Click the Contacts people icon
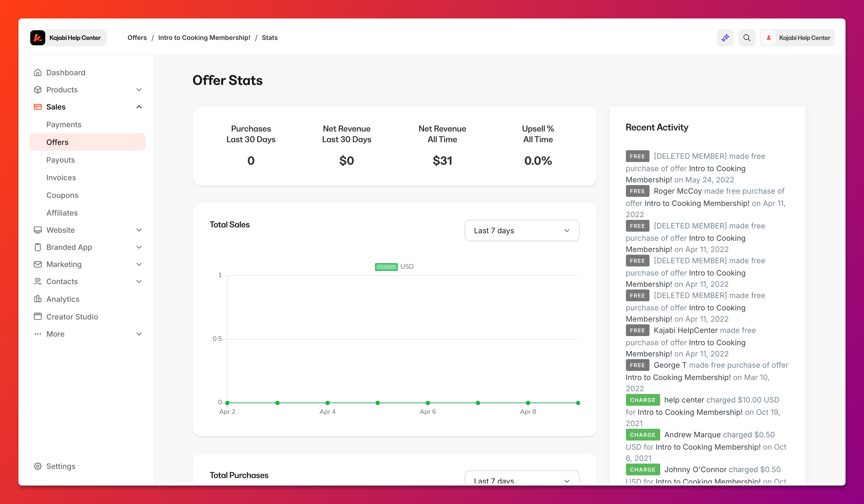The height and width of the screenshot is (504, 864). pyautogui.click(x=38, y=281)
